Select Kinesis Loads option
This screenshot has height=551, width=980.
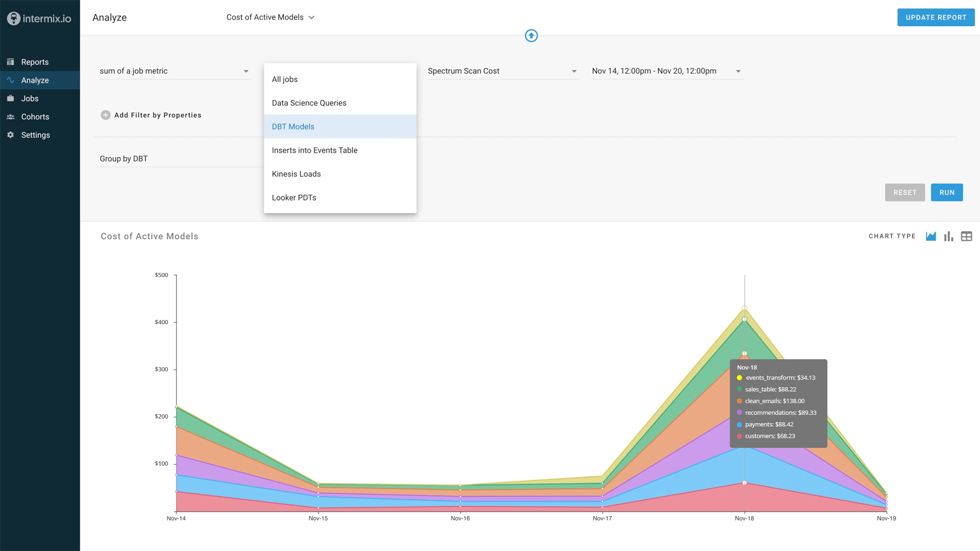pyautogui.click(x=296, y=174)
